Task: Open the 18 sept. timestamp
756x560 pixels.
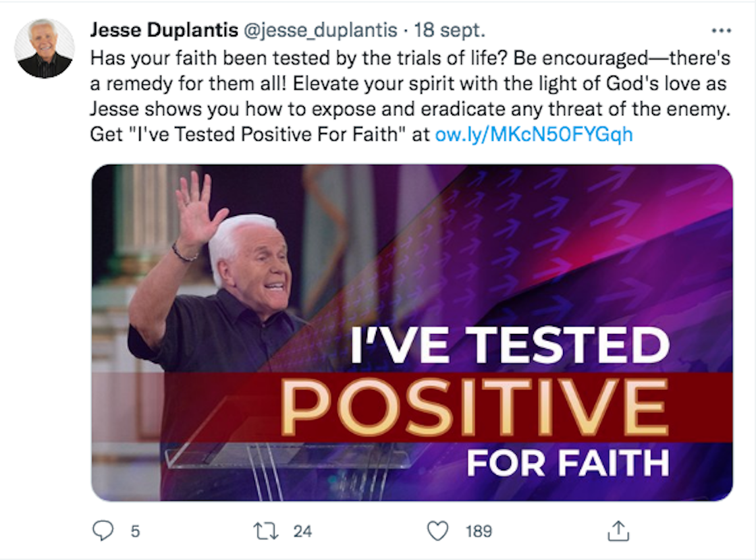Action: [446, 30]
